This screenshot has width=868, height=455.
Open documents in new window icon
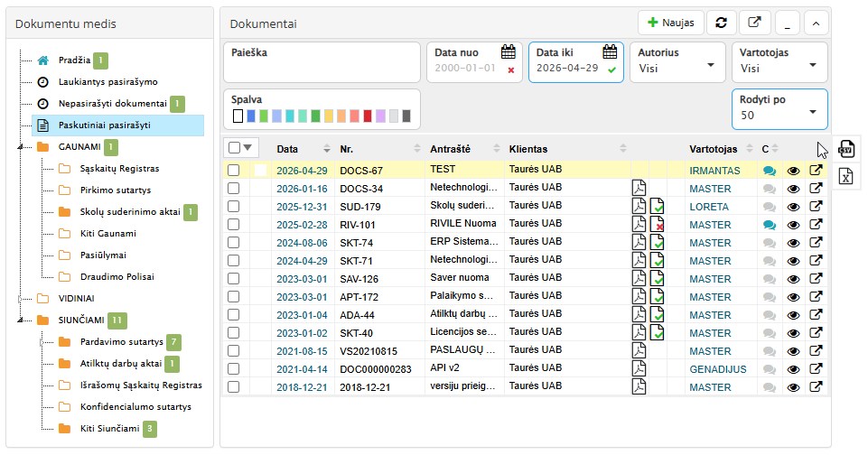(x=754, y=23)
